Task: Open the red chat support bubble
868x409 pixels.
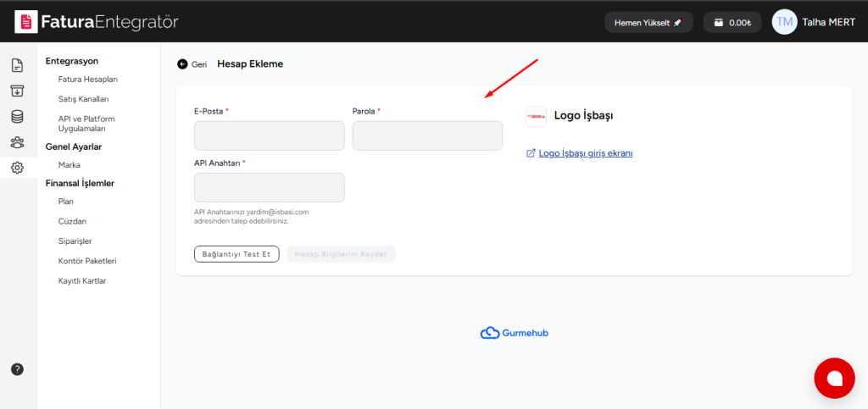Action: tap(834, 378)
